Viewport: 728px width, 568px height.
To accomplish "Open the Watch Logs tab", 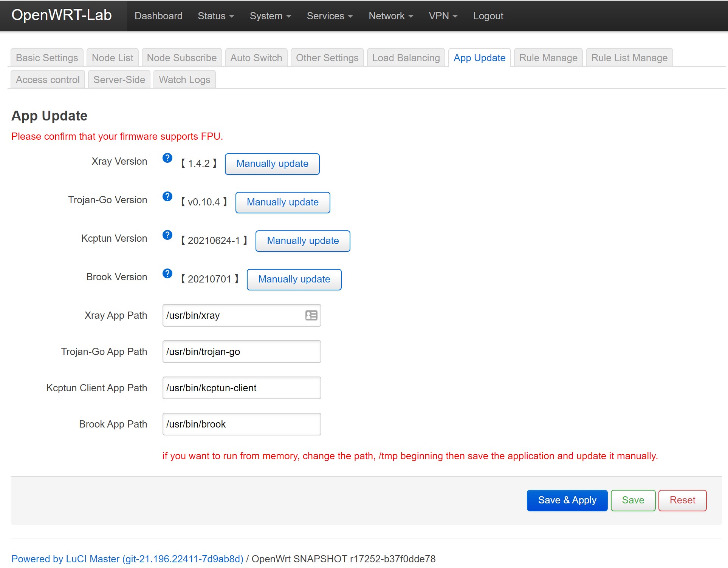I will pyautogui.click(x=184, y=80).
